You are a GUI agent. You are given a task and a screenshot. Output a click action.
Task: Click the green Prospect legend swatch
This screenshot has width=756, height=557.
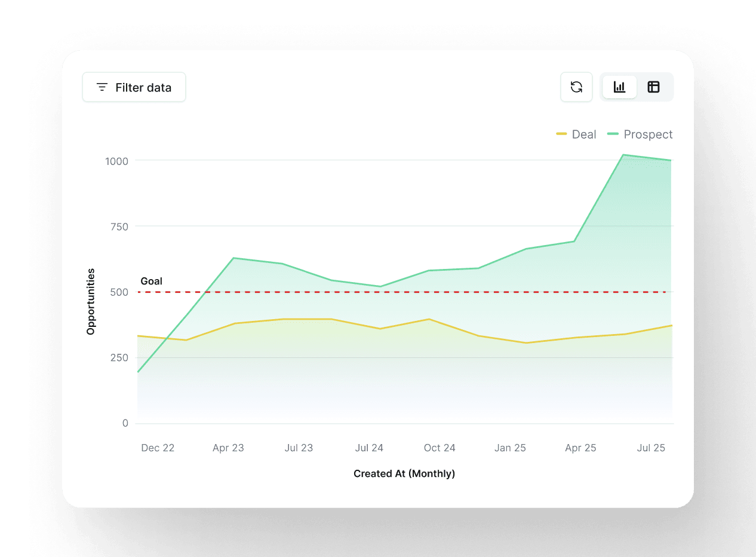(x=613, y=134)
